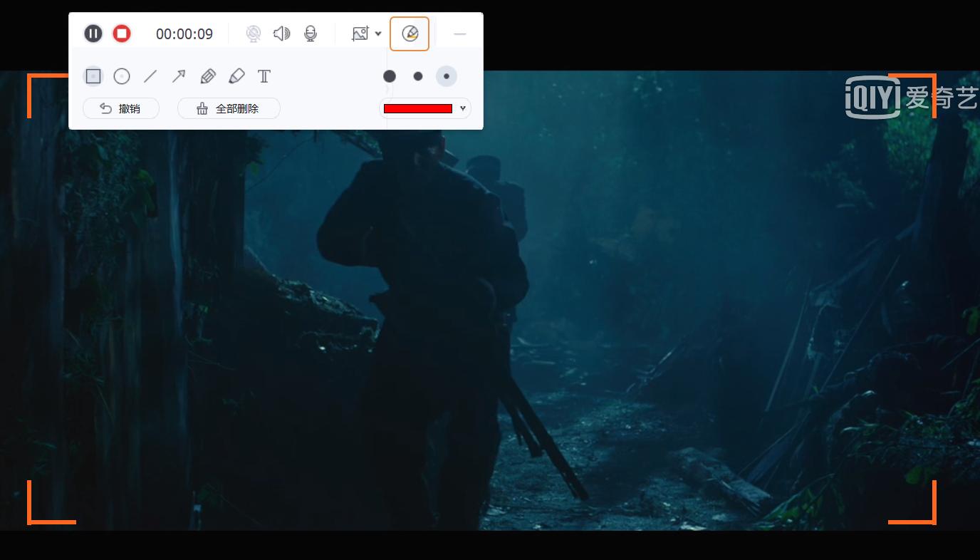Viewport: 980px width, 560px height.
Task: Open the screenshot options dropdown arrow
Action: coord(378,33)
